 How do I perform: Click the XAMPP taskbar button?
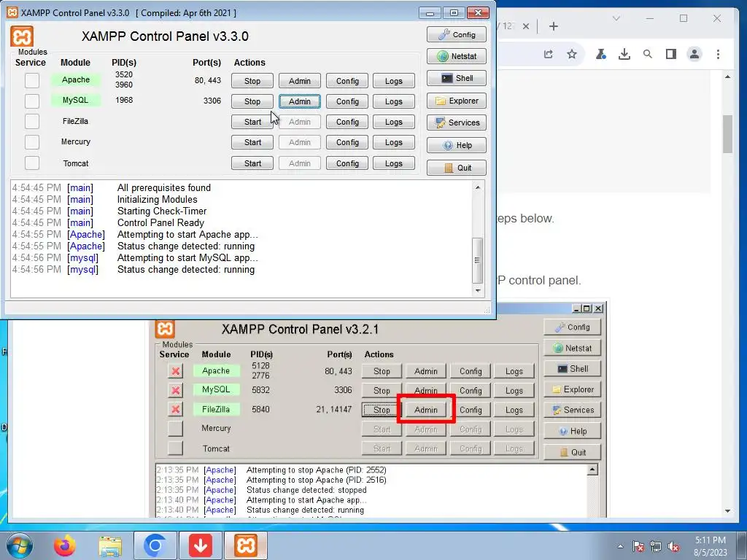click(x=246, y=545)
